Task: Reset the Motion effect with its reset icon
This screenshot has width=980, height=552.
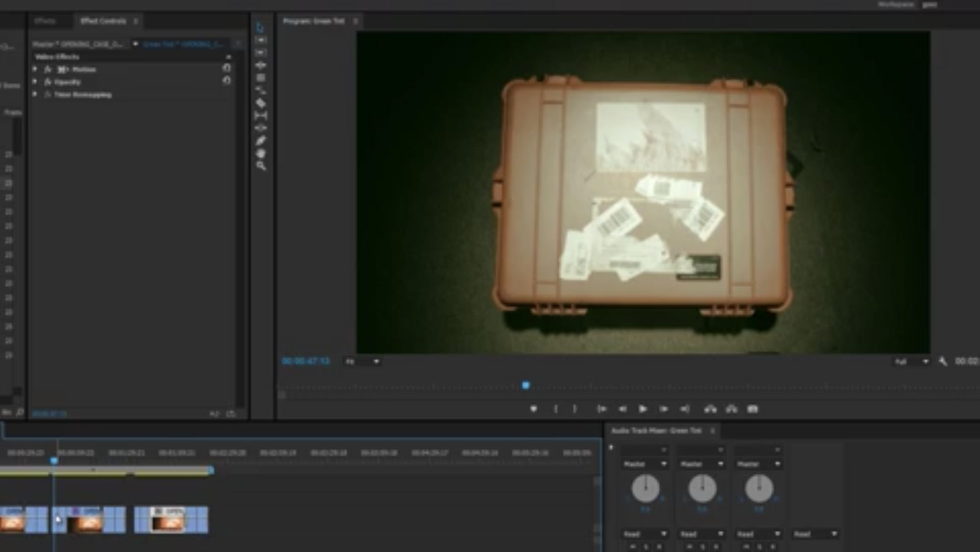Action: tap(227, 67)
